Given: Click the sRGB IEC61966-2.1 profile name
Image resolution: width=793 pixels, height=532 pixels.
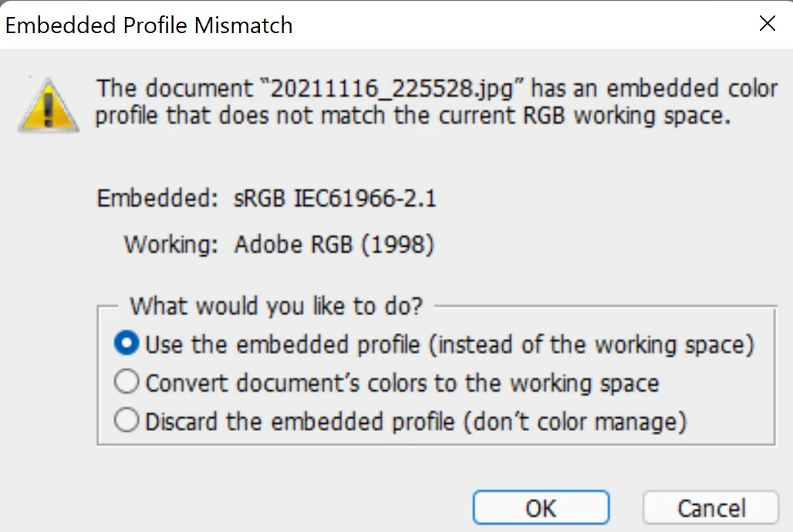Looking at the screenshot, I should point(334,198).
